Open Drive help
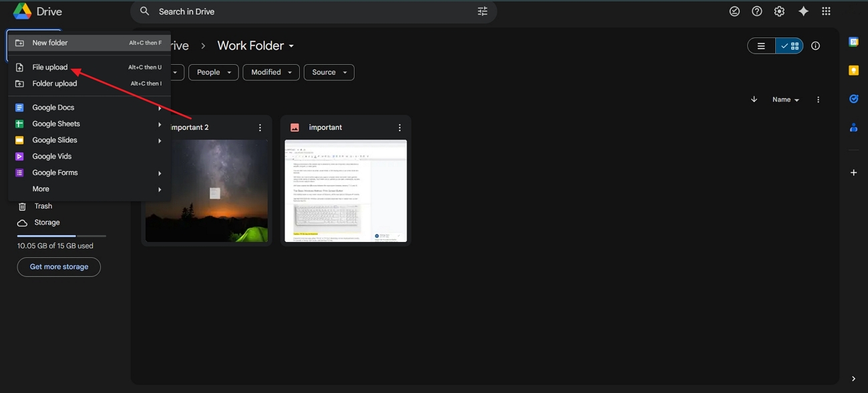Screen dimensions: 868x393 (x=756, y=11)
